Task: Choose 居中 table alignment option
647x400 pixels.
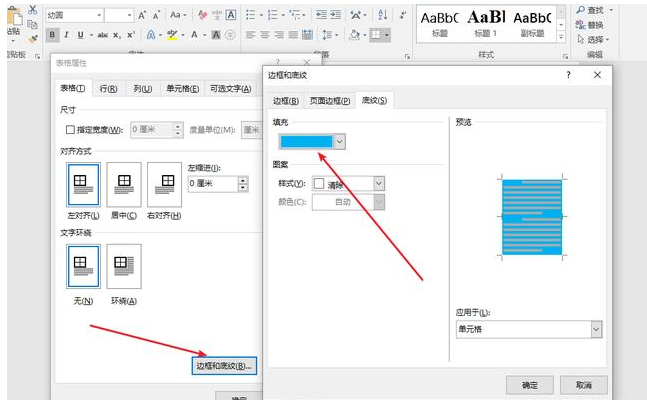Action: pyautogui.click(x=124, y=185)
